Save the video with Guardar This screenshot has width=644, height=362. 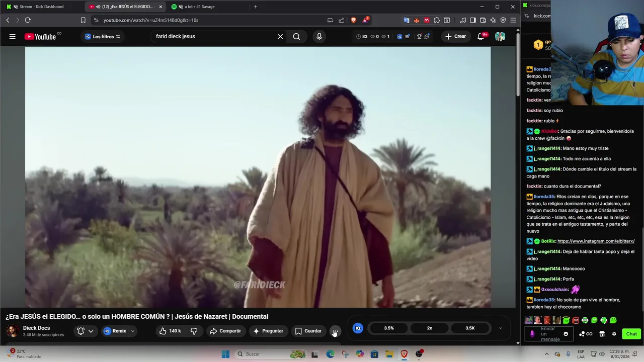coord(308,331)
